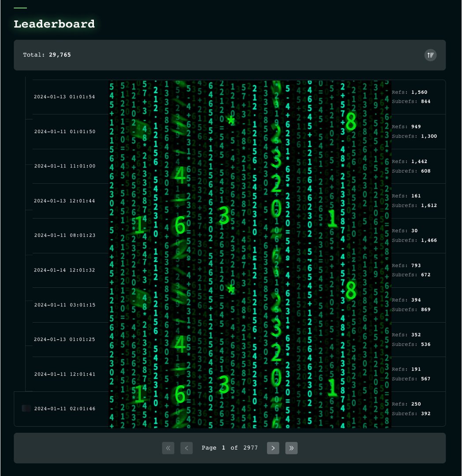Viewport: 462px width, 476px height.
Task: Click the sort order icon button
Action: coord(430,55)
